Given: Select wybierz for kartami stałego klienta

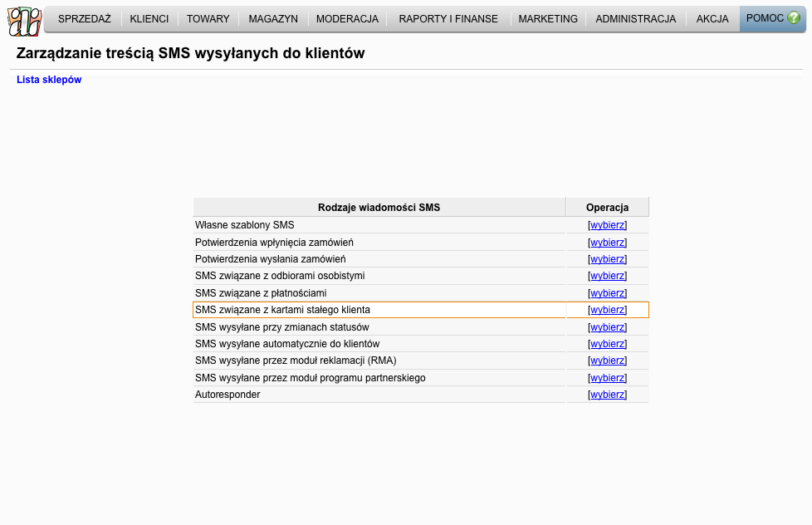Looking at the screenshot, I should 608,310.
